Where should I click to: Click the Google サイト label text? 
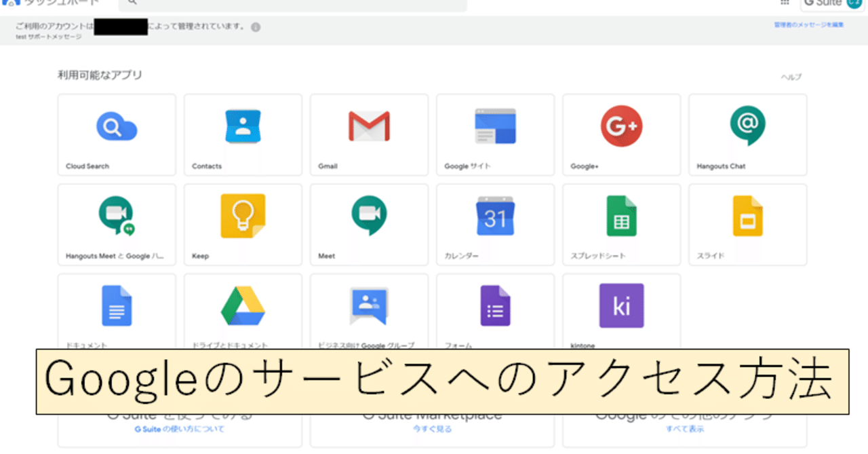(468, 166)
